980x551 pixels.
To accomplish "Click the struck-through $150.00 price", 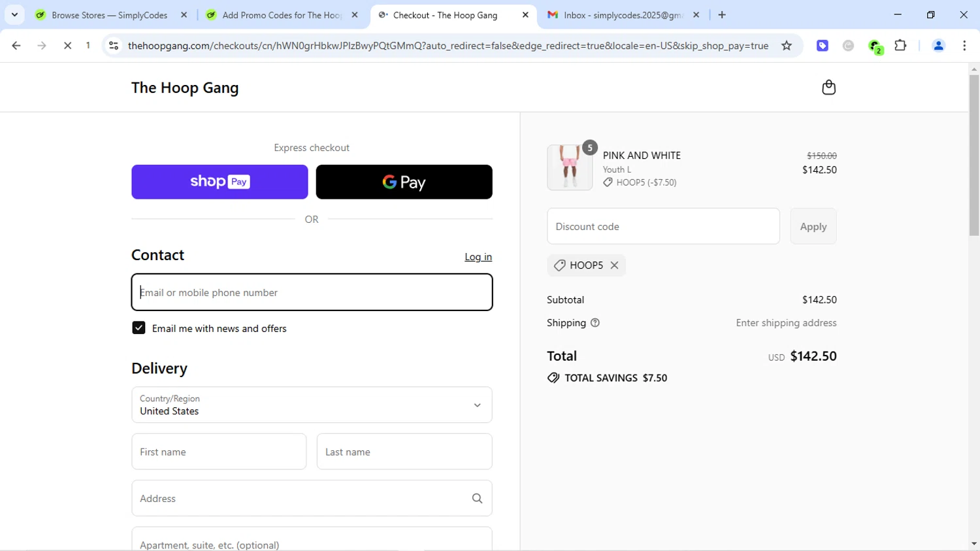I will pos(822,156).
